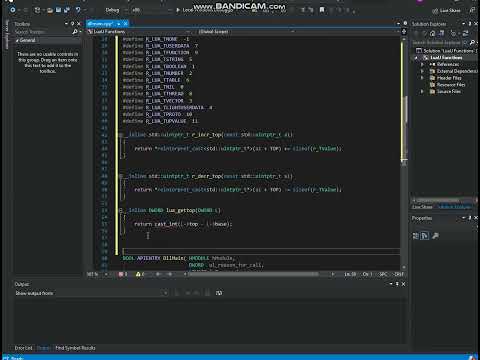Toggle auto hide pin on Properties panel
Image resolution: width=480 pixels, height=360 pixels.
point(470,218)
